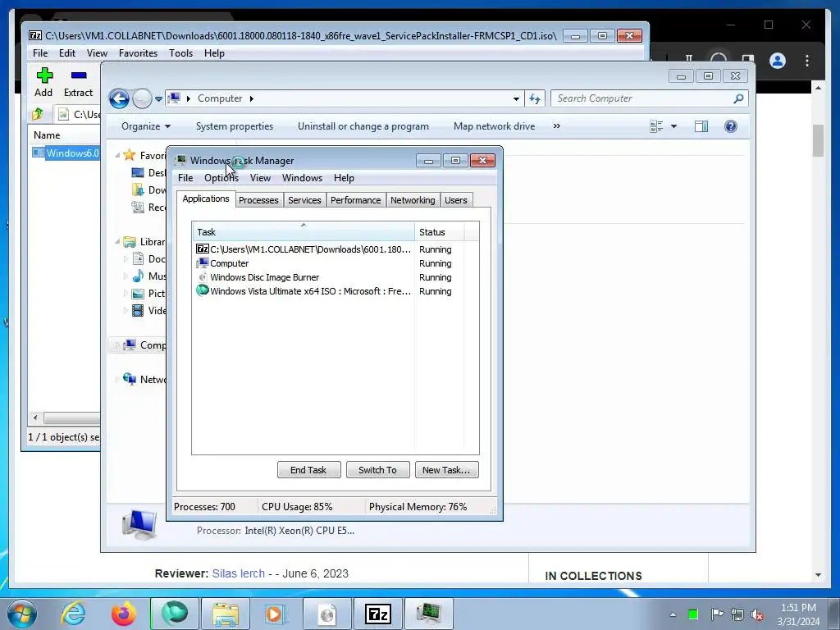Switch to the Processes tab
Viewport: 840px width, 630px height.
coord(258,200)
